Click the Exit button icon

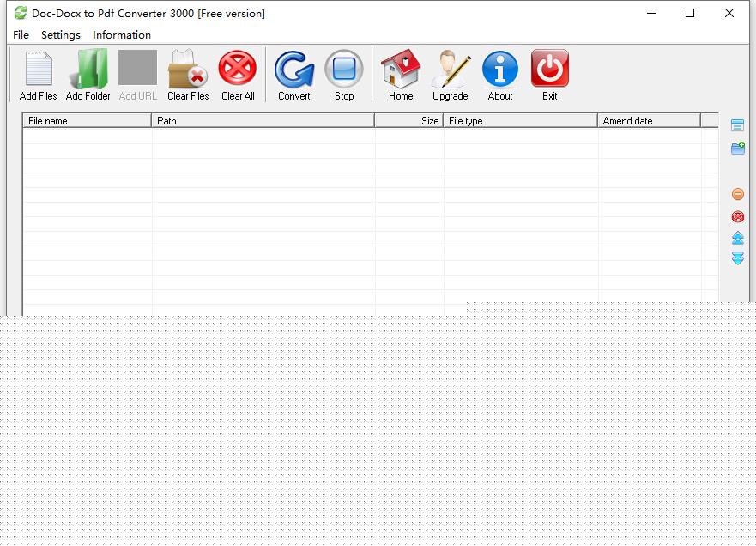(549, 73)
